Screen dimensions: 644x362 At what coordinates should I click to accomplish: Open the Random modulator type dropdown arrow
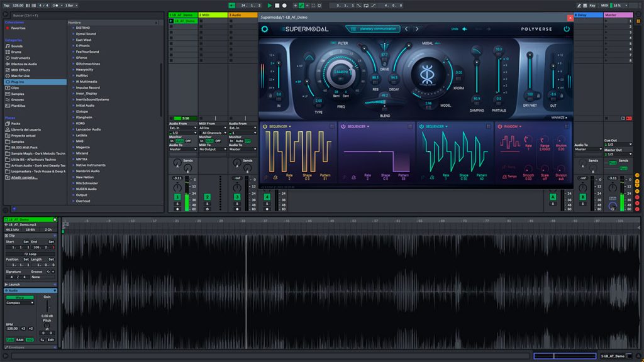coord(520,126)
